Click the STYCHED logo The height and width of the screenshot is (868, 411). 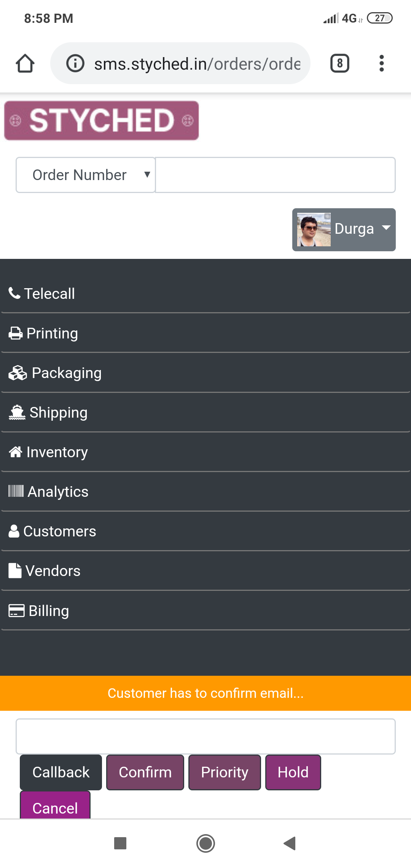(101, 120)
